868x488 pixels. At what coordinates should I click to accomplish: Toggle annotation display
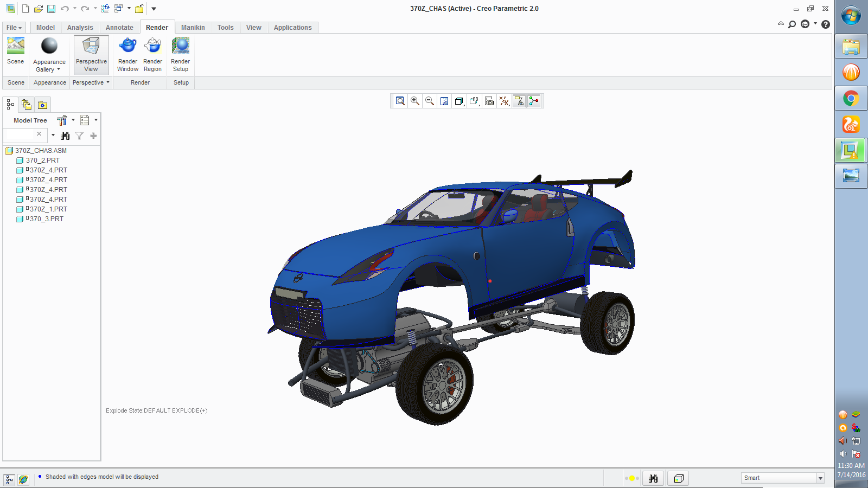coord(519,101)
